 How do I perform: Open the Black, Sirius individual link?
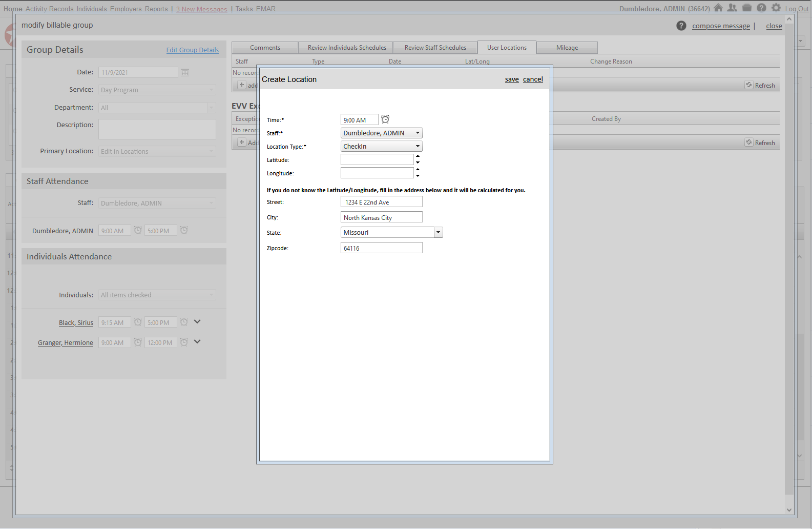(x=76, y=322)
